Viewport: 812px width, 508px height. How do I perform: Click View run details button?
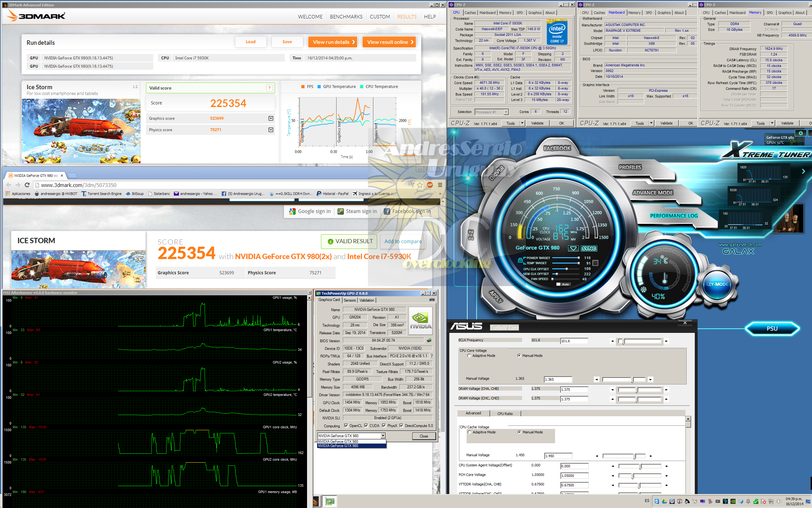tap(332, 42)
